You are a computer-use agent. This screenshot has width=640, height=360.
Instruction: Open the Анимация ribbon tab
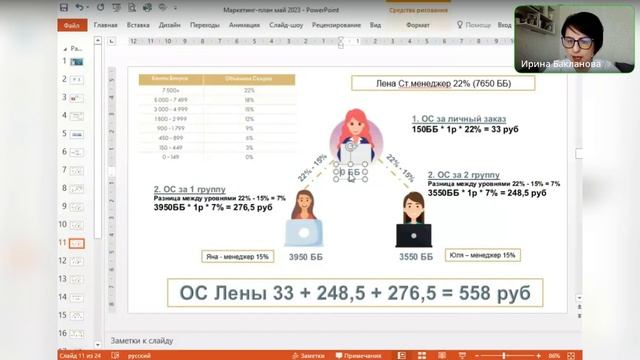244,25
